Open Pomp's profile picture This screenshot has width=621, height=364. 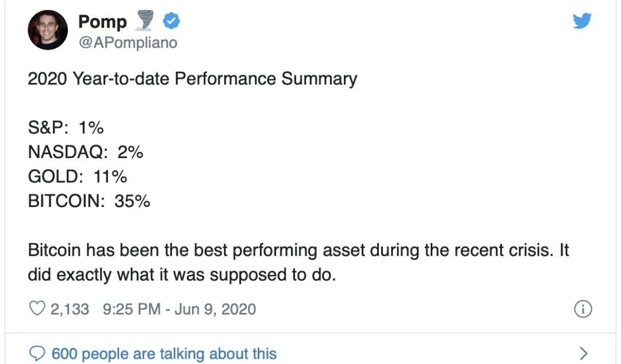pos(48,30)
